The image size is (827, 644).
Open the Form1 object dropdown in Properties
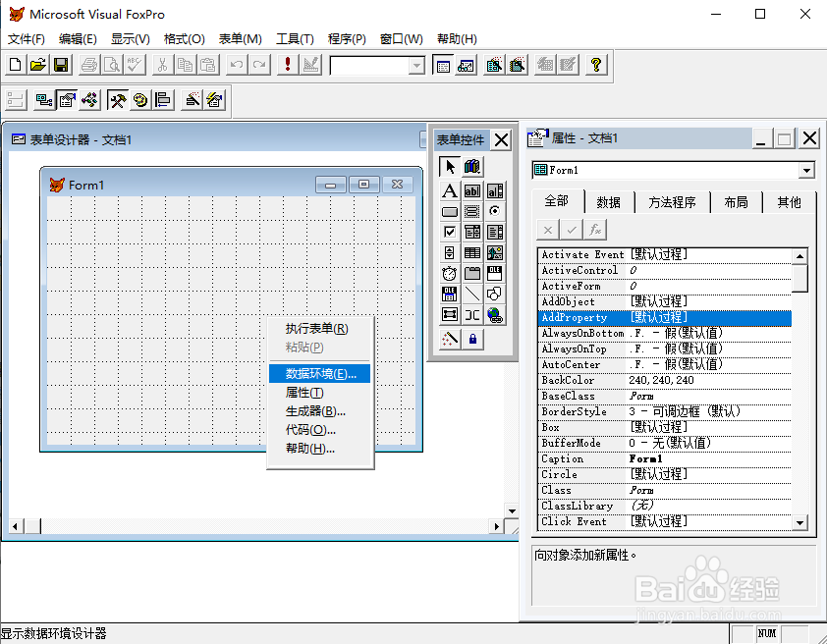click(x=806, y=170)
